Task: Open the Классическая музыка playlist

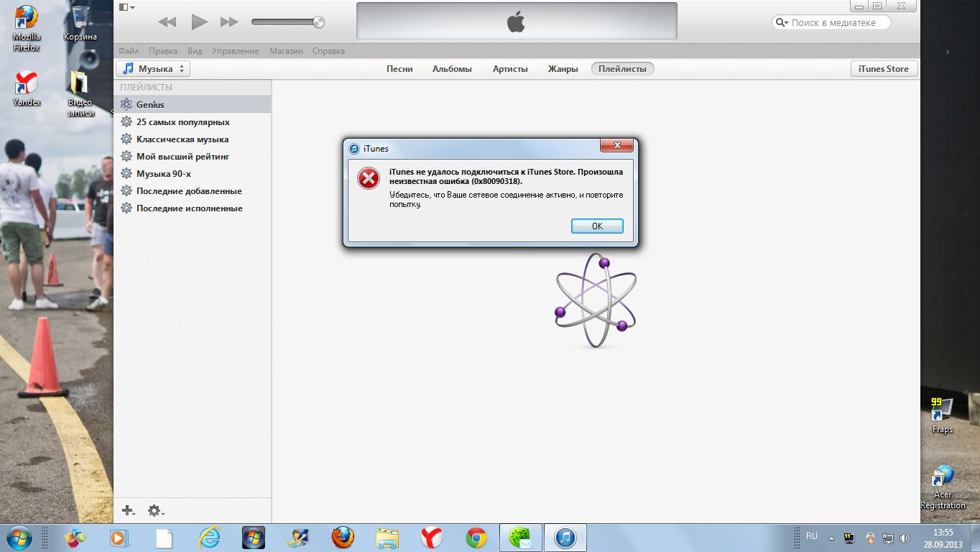Action: [x=193, y=139]
